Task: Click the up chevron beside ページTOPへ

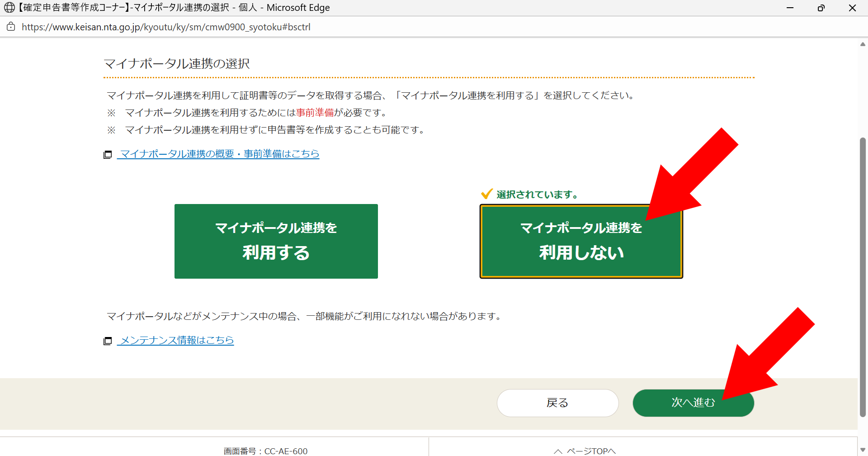Action: [x=558, y=451]
